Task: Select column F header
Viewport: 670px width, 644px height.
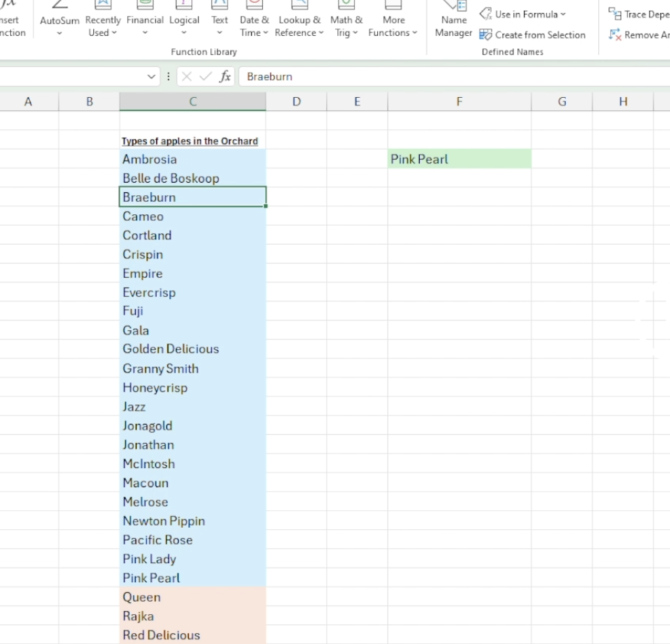Action: [459, 101]
